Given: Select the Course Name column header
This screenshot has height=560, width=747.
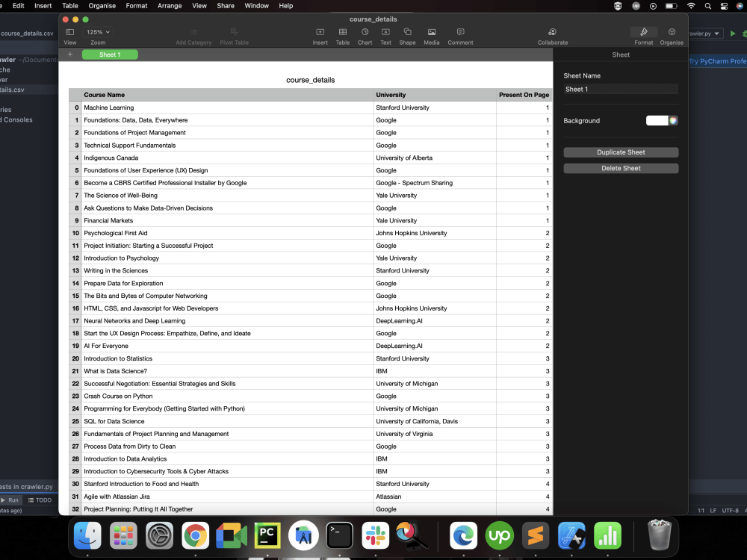Looking at the screenshot, I should tap(227, 95).
